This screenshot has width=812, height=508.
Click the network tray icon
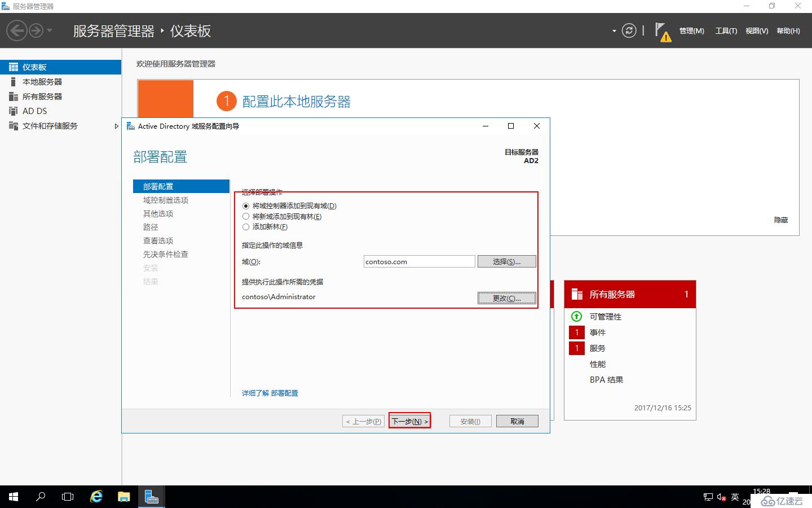708,497
